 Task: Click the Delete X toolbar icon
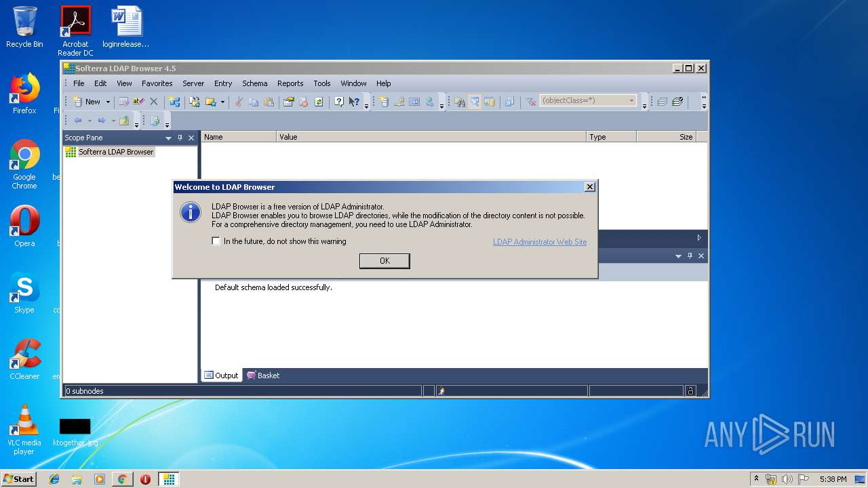pyautogui.click(x=154, y=102)
